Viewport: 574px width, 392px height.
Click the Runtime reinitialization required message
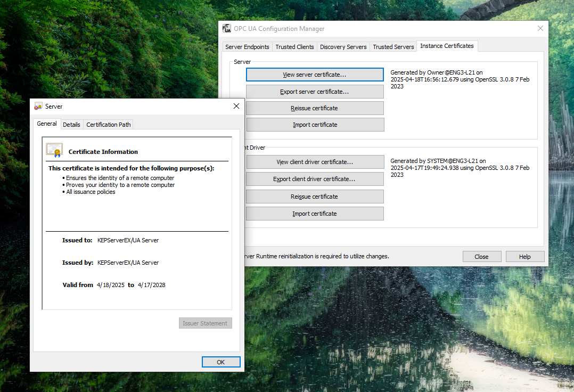[x=317, y=256]
